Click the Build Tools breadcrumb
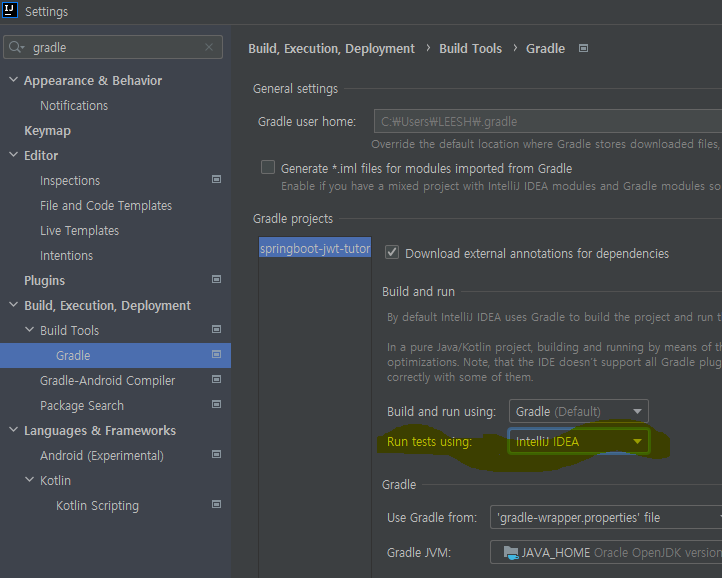This screenshot has width=722, height=578. coord(471,48)
